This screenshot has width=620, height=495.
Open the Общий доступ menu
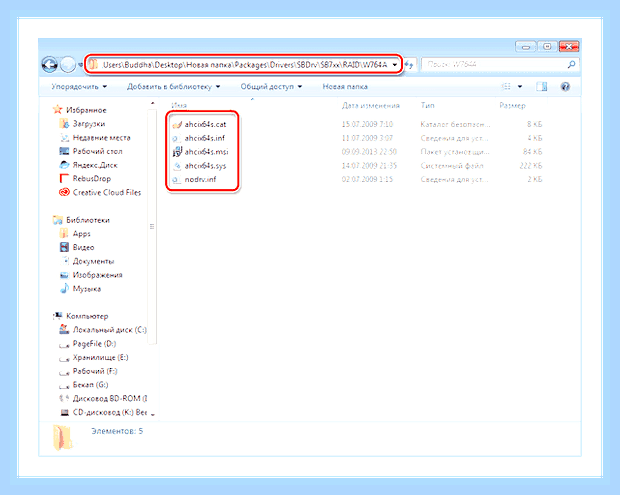click(x=271, y=87)
